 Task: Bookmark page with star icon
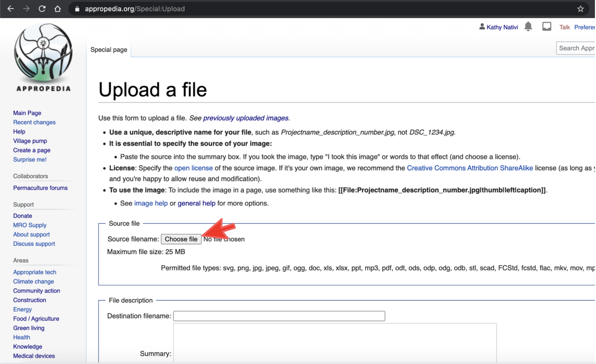click(580, 9)
